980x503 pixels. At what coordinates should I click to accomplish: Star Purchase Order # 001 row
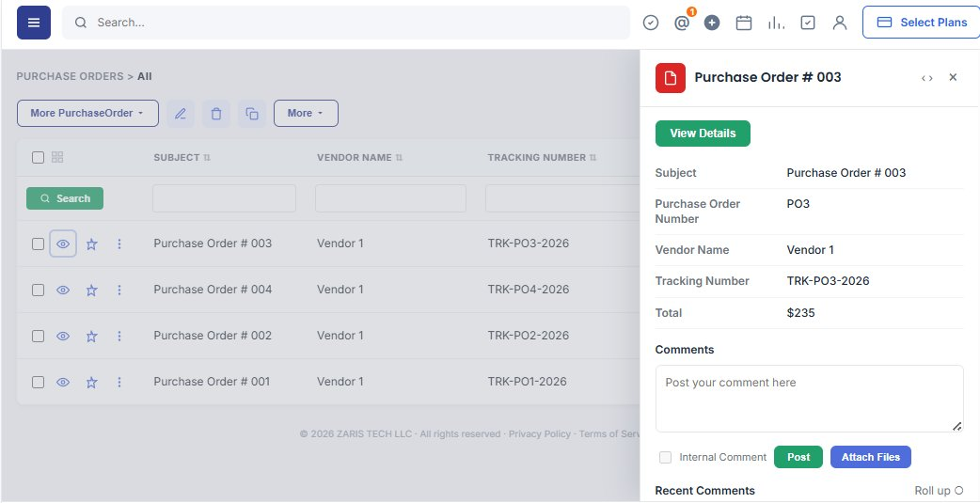92,383
